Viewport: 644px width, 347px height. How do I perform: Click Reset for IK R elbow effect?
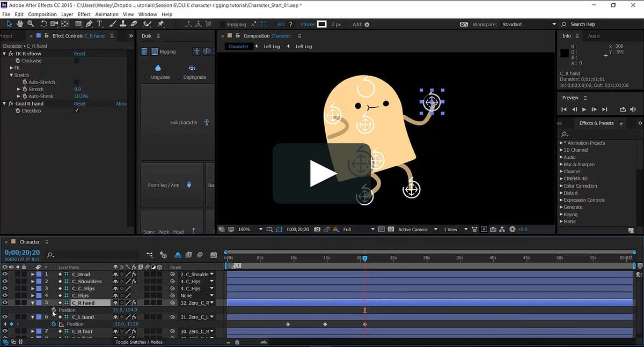tap(79, 54)
